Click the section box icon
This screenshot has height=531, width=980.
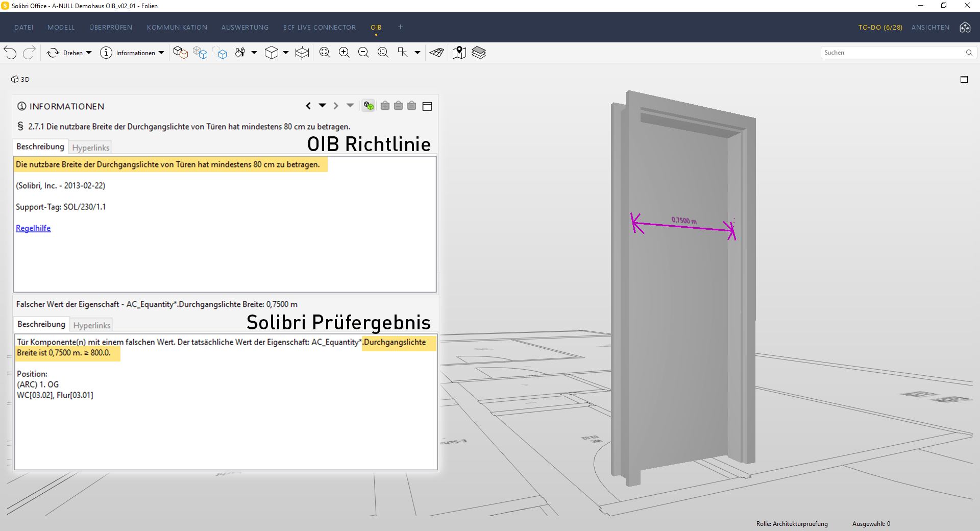(302, 53)
